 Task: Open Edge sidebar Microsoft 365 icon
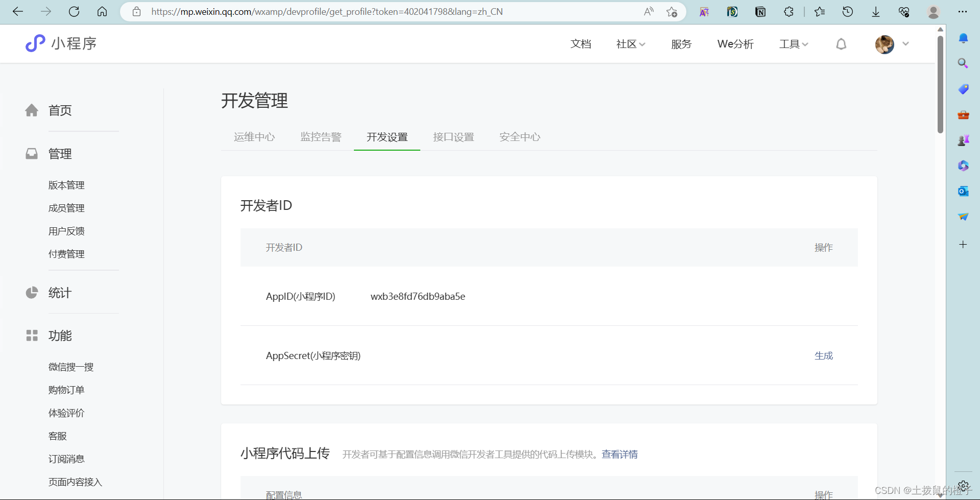pyautogui.click(x=963, y=165)
